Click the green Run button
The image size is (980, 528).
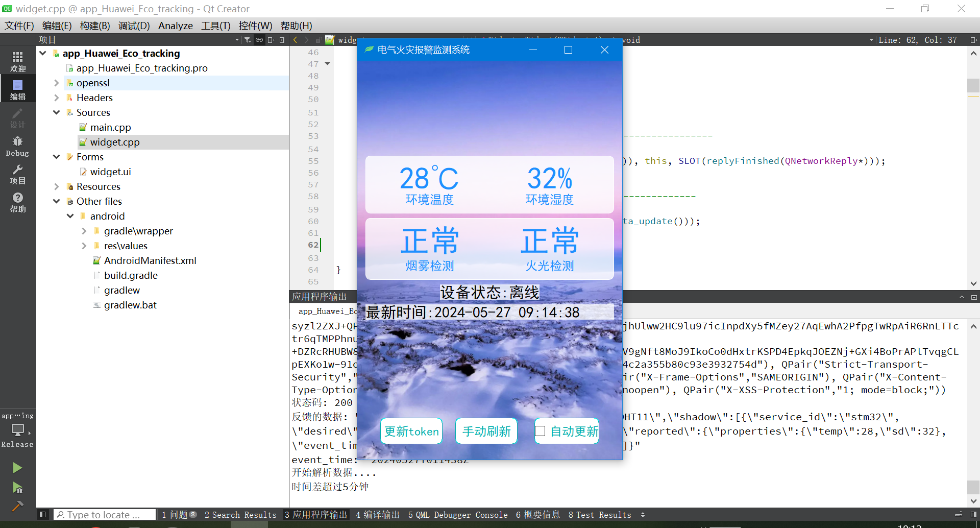pyautogui.click(x=17, y=468)
